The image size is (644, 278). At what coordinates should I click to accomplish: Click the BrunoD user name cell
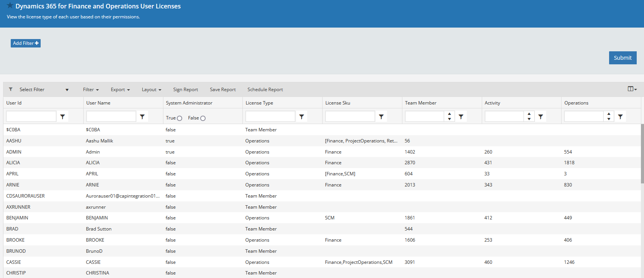(94, 251)
